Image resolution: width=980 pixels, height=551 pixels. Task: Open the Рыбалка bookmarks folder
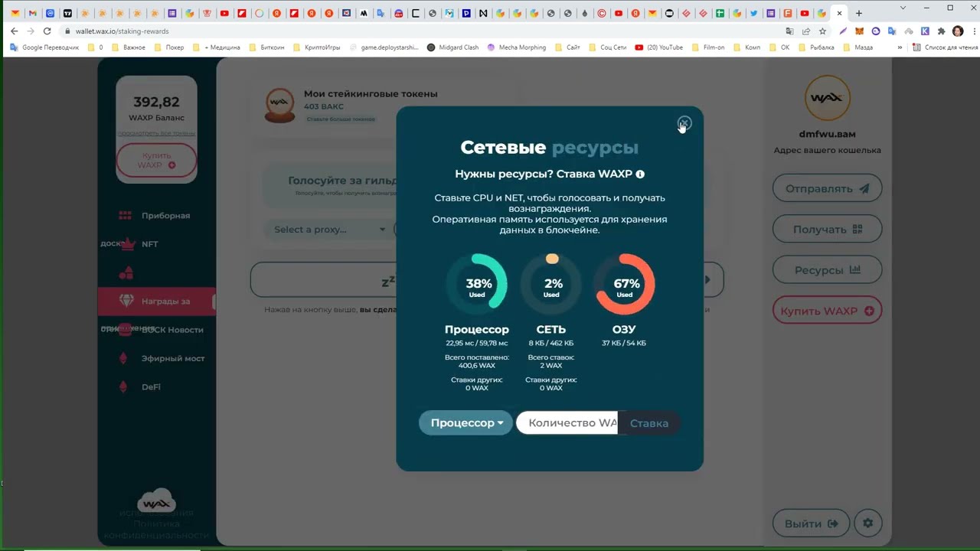(x=815, y=47)
